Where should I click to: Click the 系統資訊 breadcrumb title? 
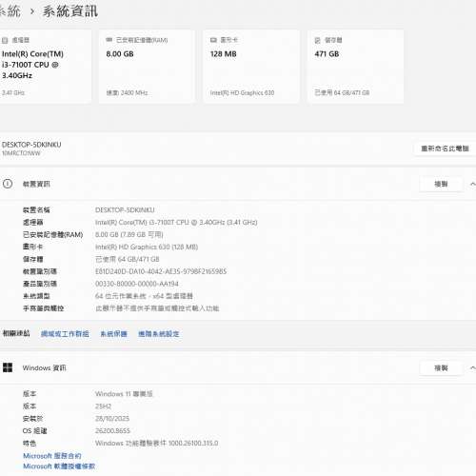(70, 11)
